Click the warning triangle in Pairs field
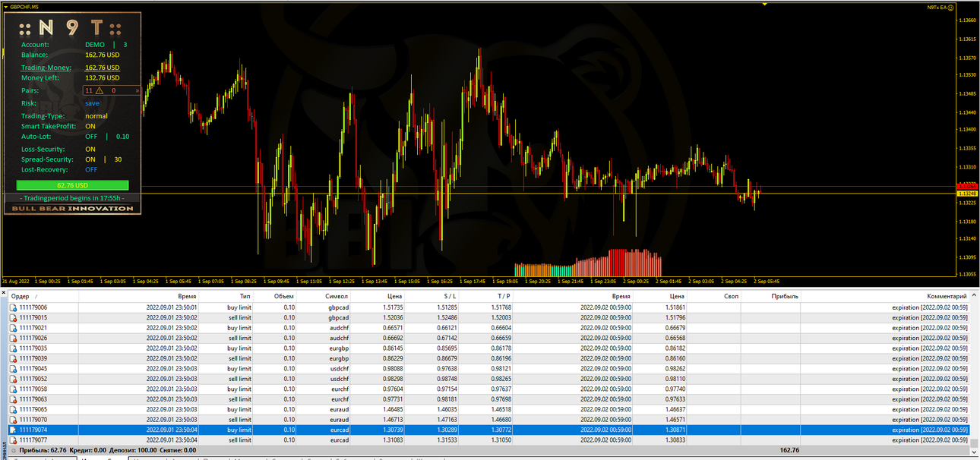Screen dimensions: 980x460 [100, 90]
